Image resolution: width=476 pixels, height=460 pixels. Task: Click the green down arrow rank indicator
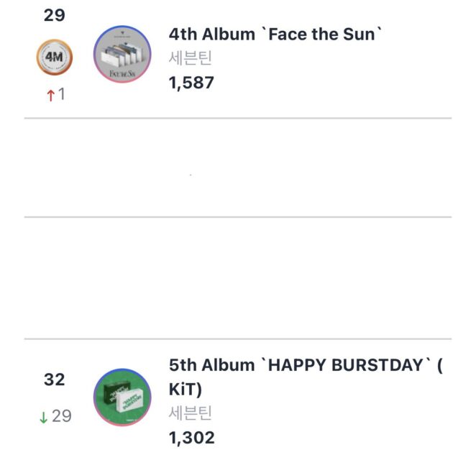pyautogui.click(x=45, y=415)
